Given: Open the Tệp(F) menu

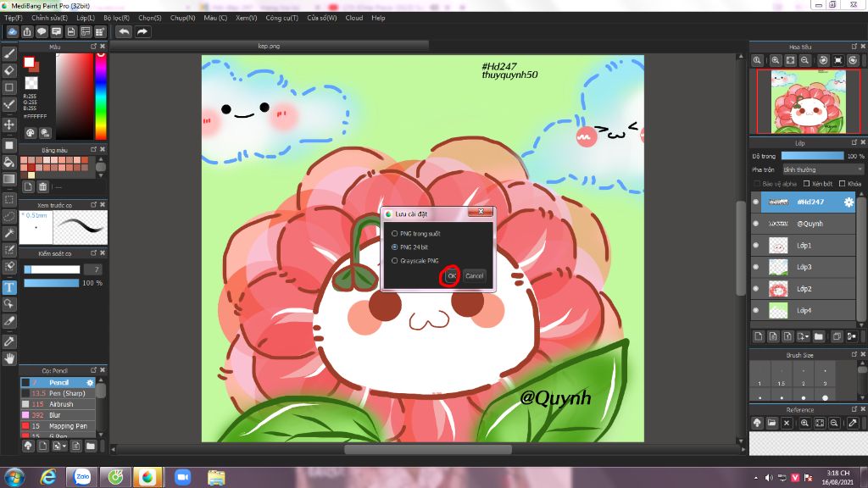Looking at the screenshot, I should pos(14,18).
